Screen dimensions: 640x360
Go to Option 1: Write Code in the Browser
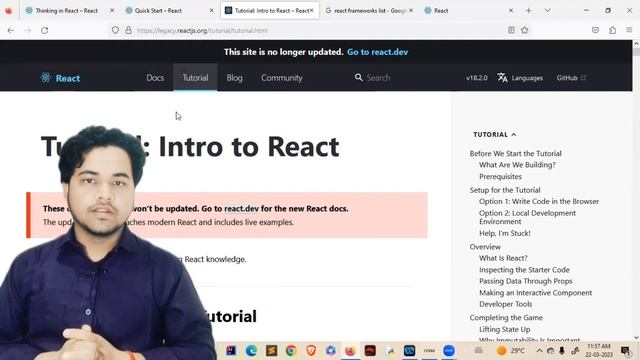click(x=539, y=202)
